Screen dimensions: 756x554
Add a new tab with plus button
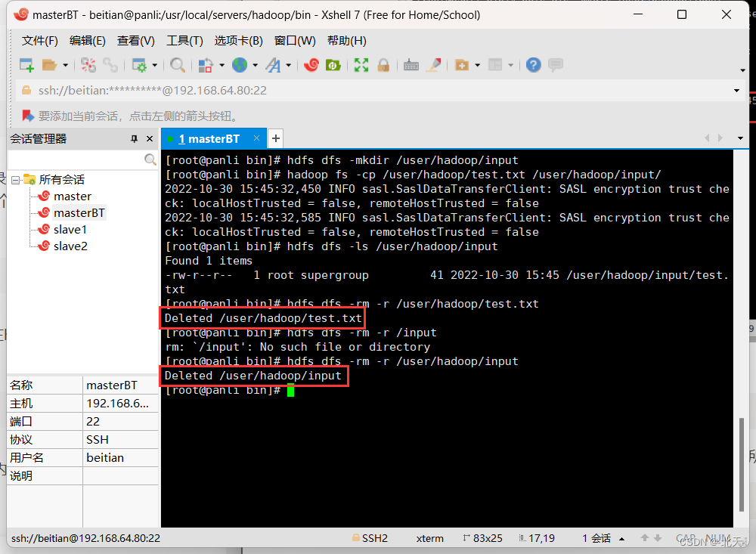[x=275, y=139]
